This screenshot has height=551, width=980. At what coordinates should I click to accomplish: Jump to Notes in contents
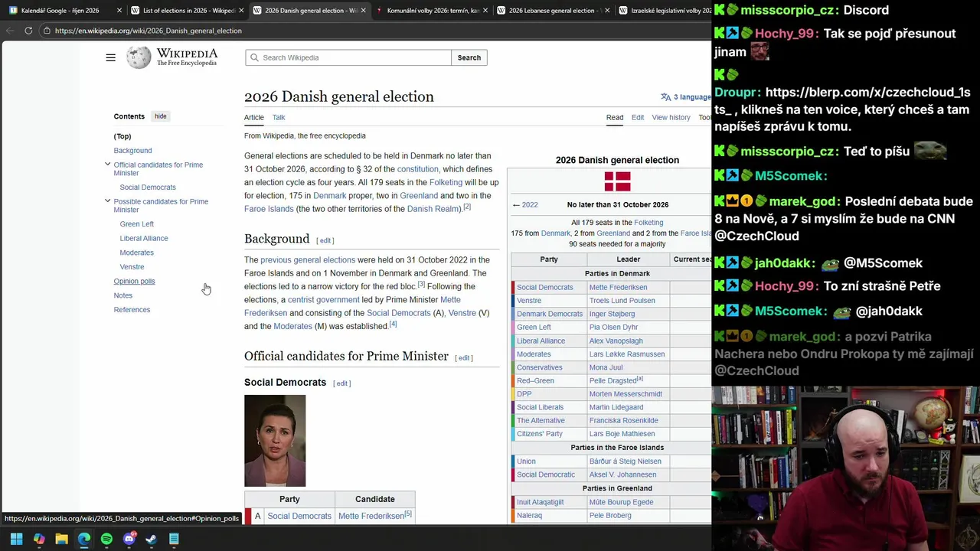tap(122, 295)
